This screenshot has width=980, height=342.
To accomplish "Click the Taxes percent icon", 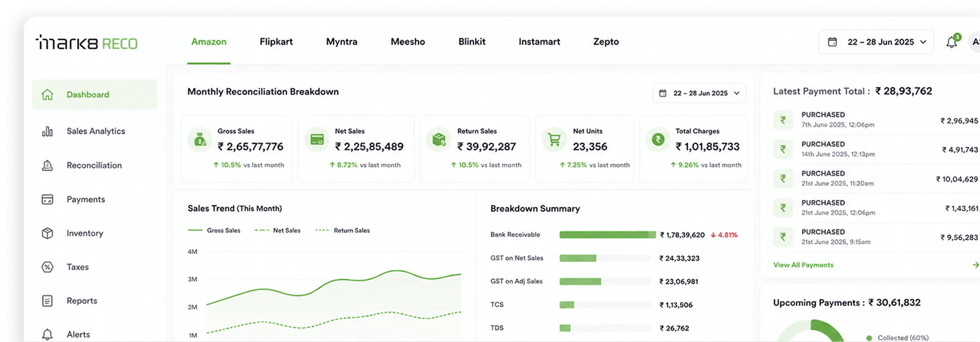I will coord(48,267).
